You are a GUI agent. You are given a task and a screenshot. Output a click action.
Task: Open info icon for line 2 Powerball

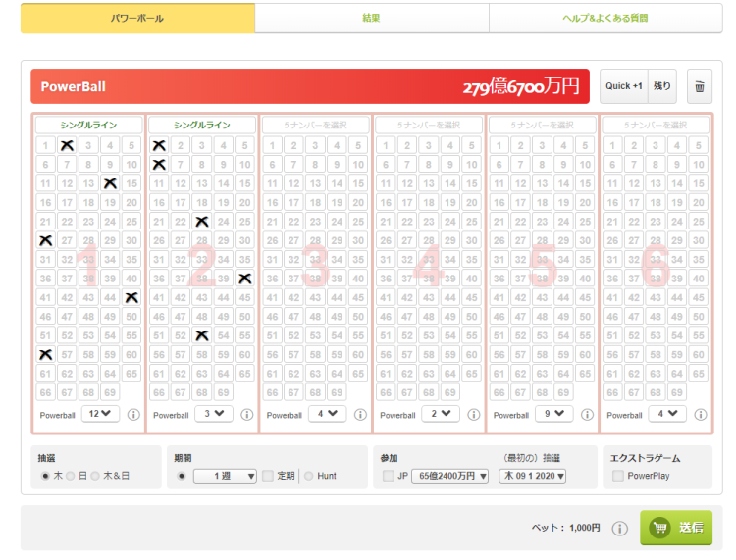(x=247, y=415)
